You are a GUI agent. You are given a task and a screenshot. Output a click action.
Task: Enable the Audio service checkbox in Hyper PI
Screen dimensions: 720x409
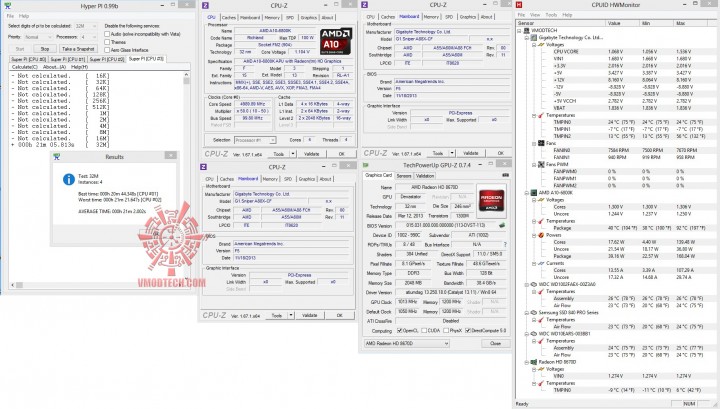tap(107, 34)
